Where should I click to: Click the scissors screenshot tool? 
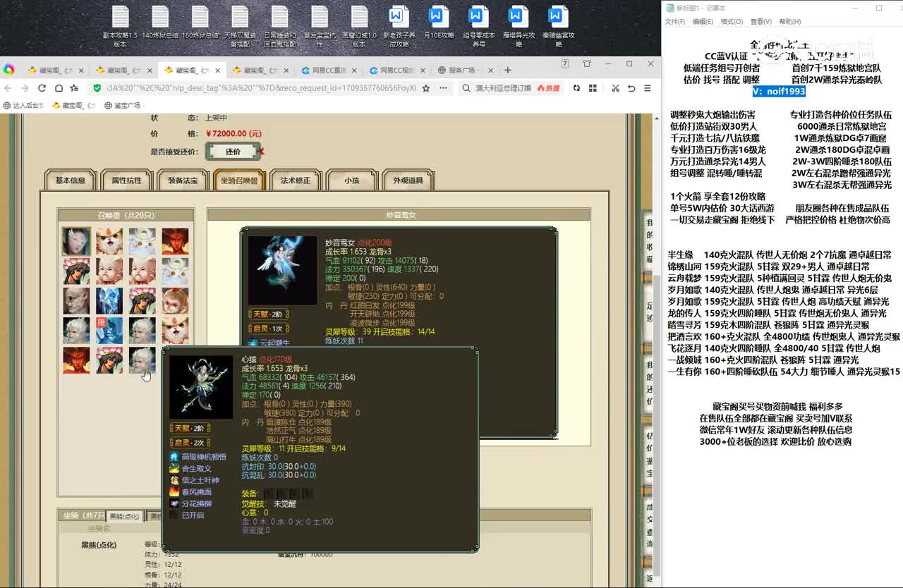[615, 88]
